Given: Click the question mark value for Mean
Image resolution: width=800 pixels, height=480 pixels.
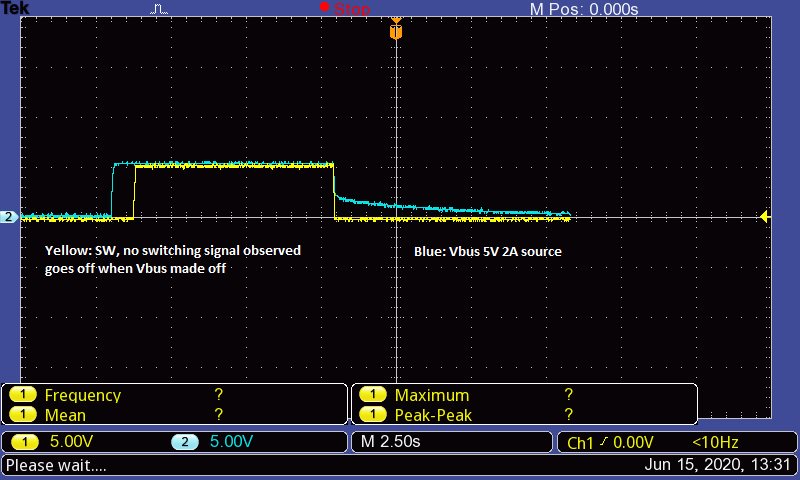Looking at the screenshot, I should pos(218,414).
